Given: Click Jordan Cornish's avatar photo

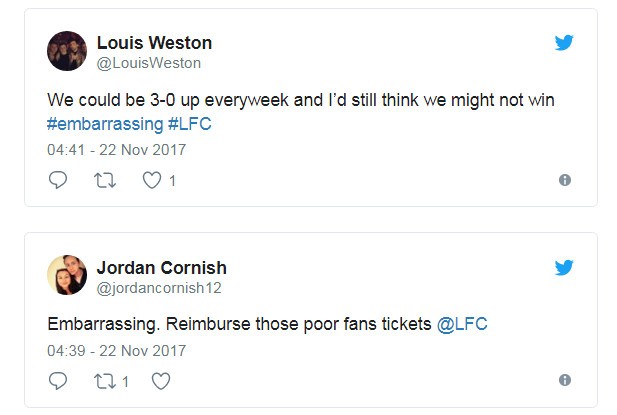Looking at the screenshot, I should (x=67, y=276).
